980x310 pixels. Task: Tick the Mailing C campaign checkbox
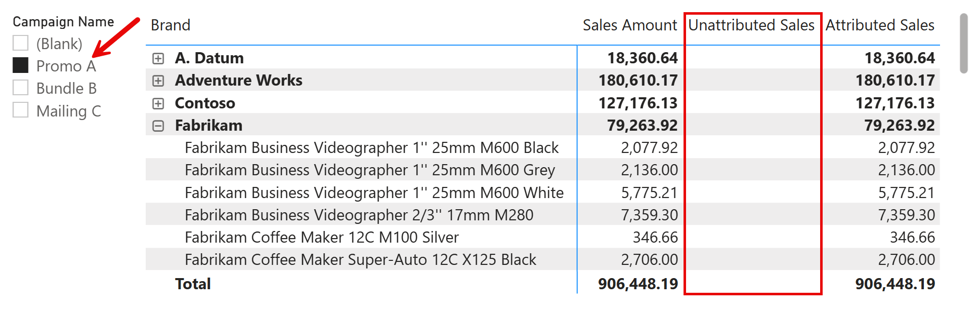(21, 110)
